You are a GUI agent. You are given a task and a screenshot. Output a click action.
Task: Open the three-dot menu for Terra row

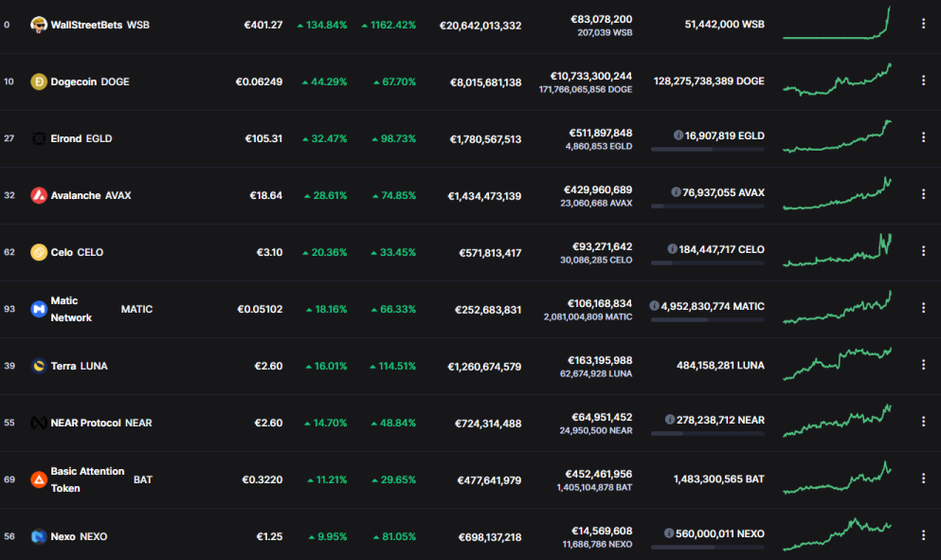[x=923, y=364]
